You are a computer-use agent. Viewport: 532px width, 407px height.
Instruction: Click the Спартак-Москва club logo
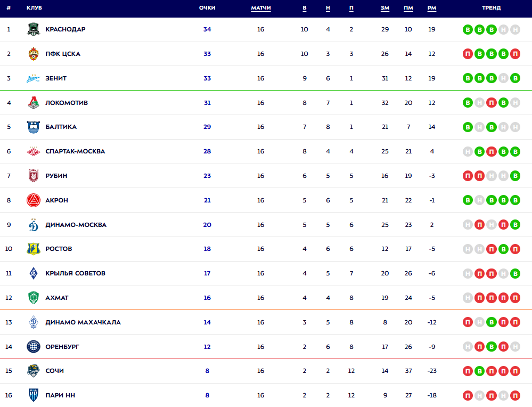coord(34,151)
